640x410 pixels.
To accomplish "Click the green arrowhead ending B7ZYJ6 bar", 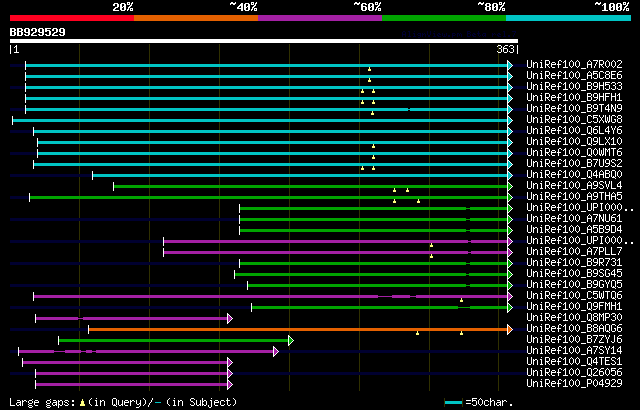I will (291, 341).
